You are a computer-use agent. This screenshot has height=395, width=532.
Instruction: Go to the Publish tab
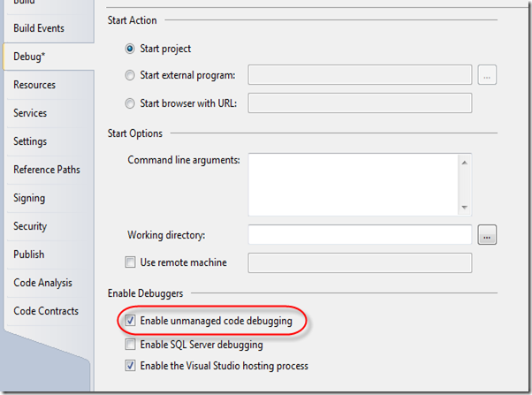coord(29,254)
